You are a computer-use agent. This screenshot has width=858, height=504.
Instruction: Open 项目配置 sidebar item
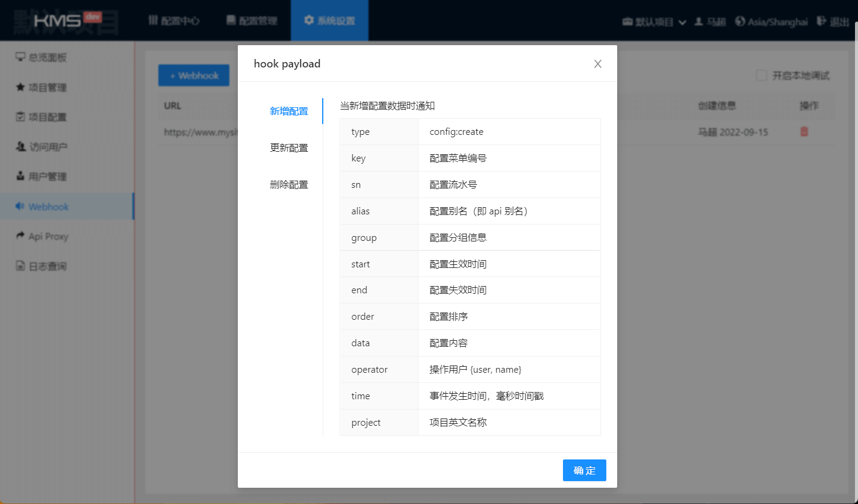pos(48,117)
